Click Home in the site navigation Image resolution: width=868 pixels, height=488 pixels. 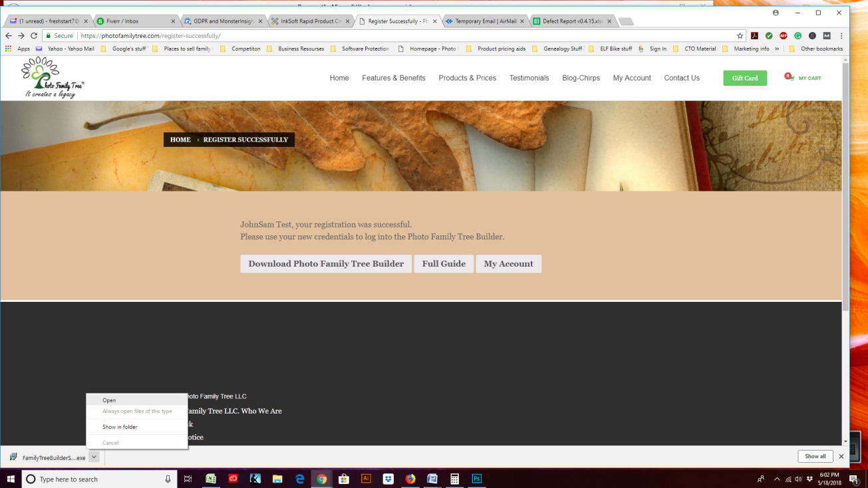coord(339,78)
